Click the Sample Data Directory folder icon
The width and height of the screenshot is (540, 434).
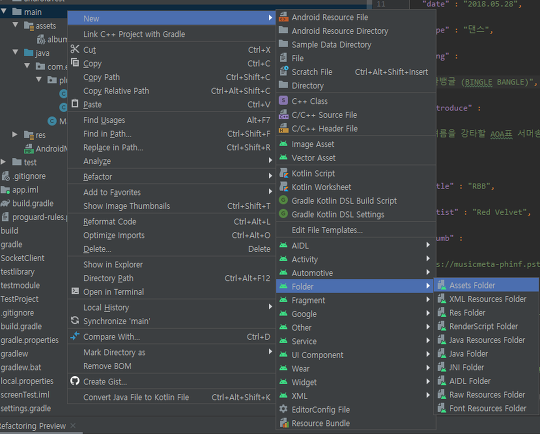coord(283,44)
